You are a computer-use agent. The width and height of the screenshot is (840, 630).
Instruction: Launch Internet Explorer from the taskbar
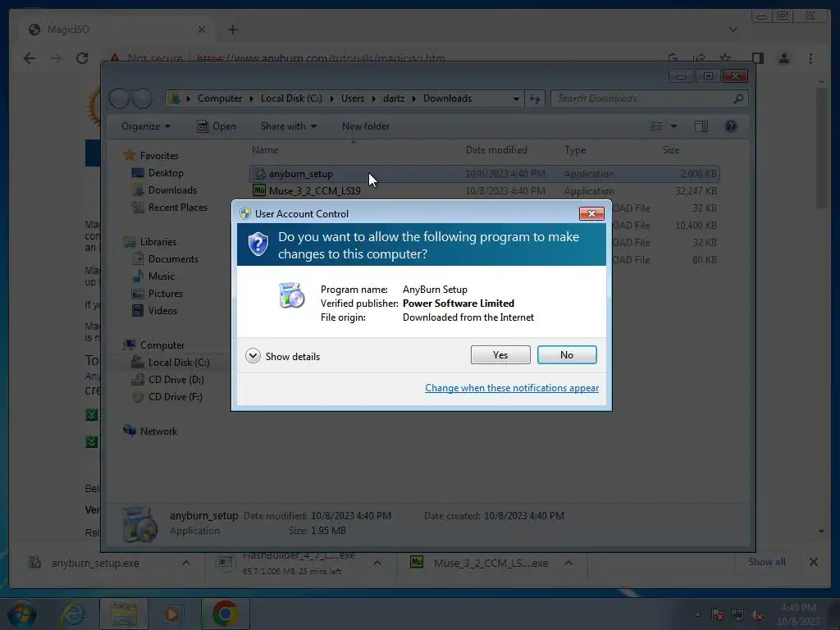point(73,614)
